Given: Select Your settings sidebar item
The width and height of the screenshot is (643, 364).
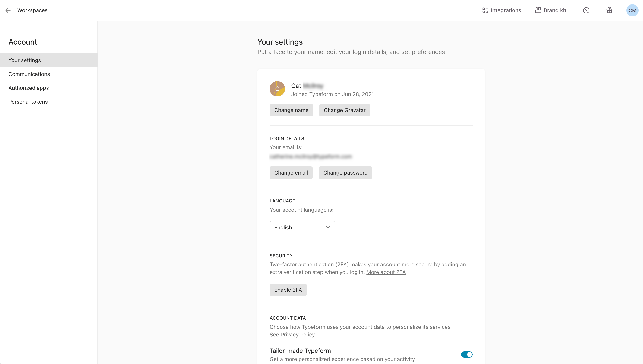Looking at the screenshot, I should (25, 60).
